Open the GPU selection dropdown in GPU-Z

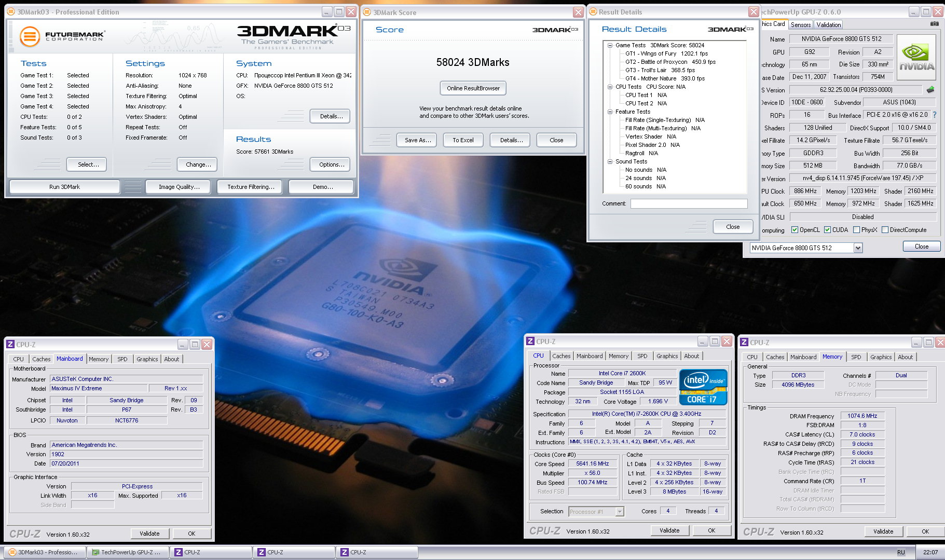coord(858,248)
